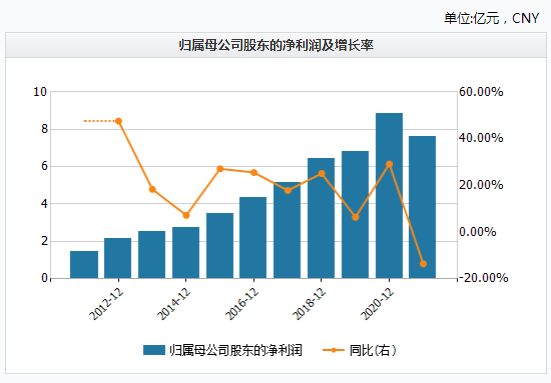Click the orange data point at 2014-12
The image size is (551, 383).
[x=186, y=215]
